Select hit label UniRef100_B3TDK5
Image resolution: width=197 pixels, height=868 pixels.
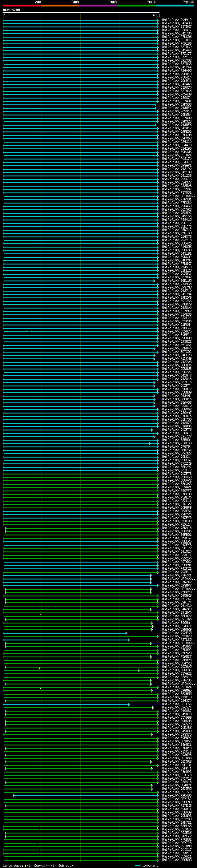(x=176, y=91)
